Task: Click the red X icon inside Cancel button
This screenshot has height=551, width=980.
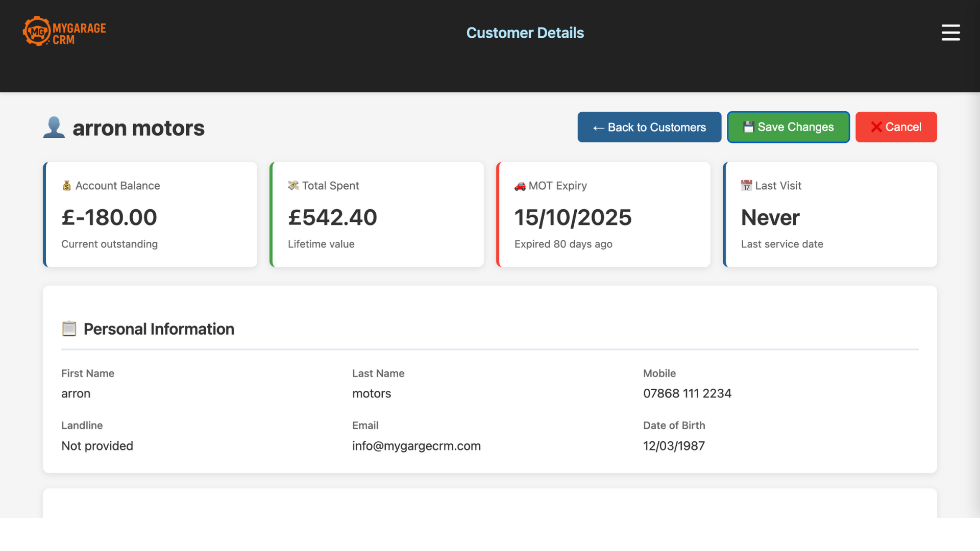Action: click(877, 127)
